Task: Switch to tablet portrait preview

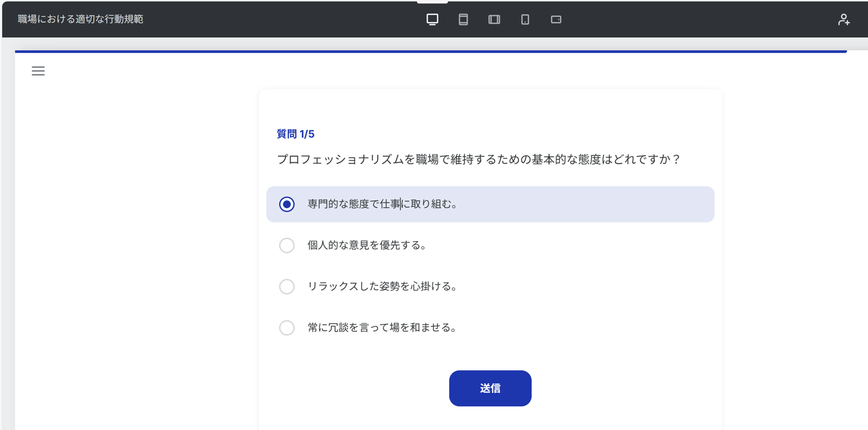Action: coord(463,19)
